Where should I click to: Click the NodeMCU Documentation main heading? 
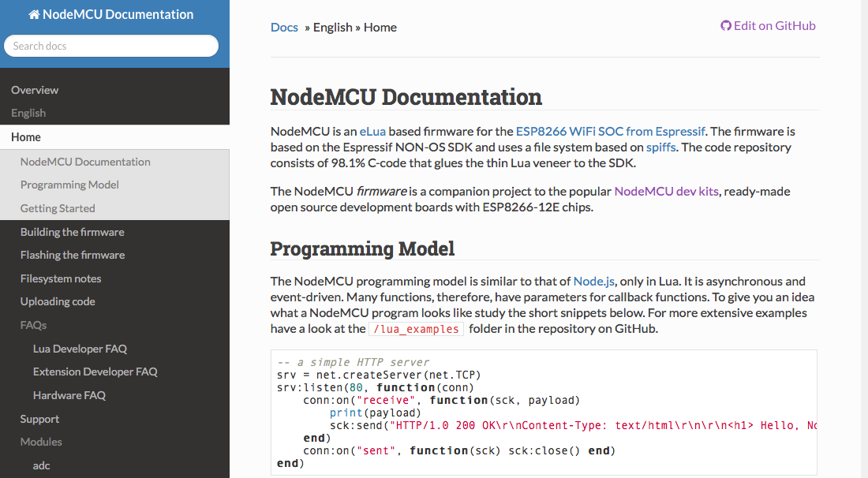point(406,97)
